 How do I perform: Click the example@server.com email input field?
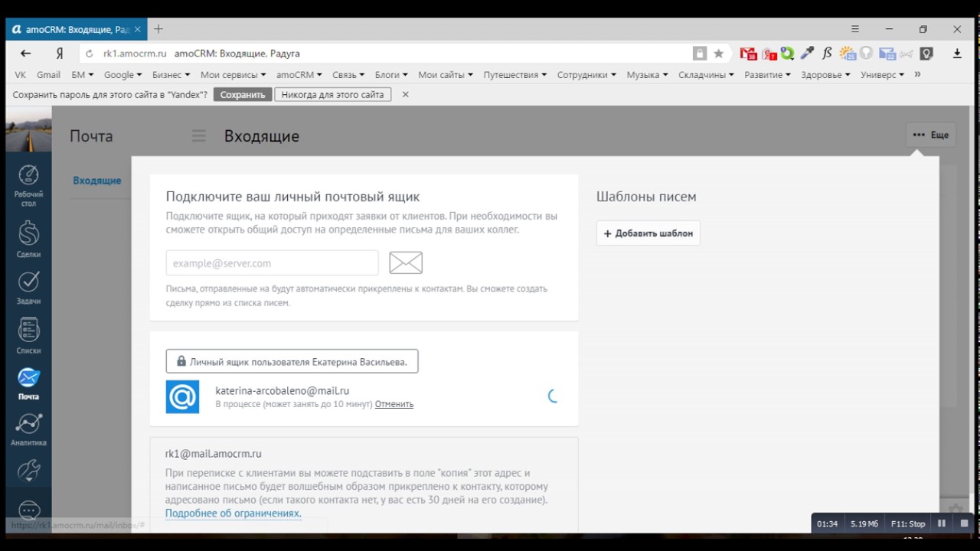point(273,262)
